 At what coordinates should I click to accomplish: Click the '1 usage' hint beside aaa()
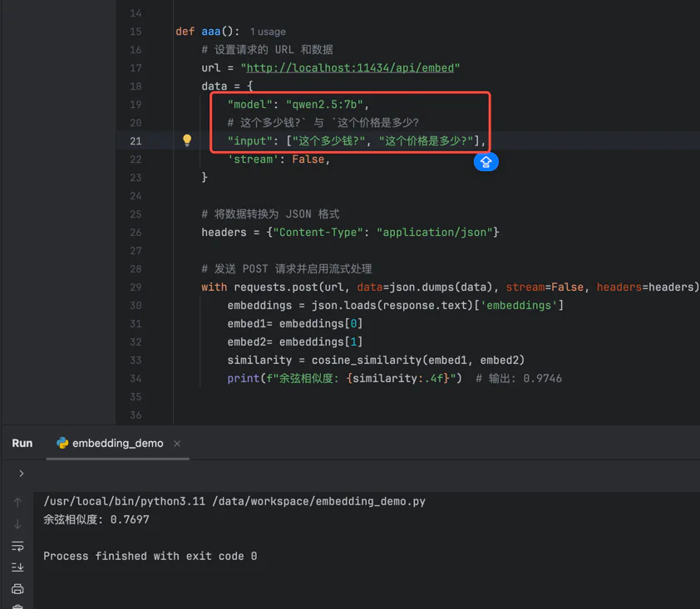(x=268, y=32)
